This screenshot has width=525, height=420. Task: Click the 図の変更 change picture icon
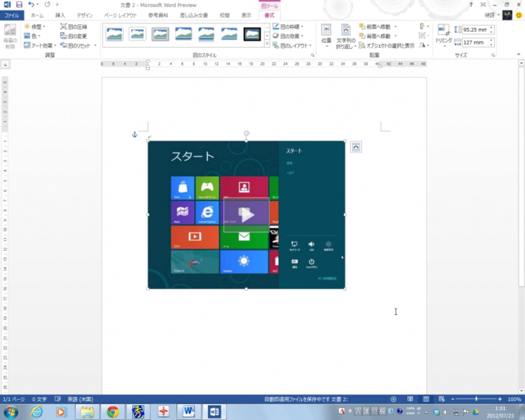click(63, 36)
